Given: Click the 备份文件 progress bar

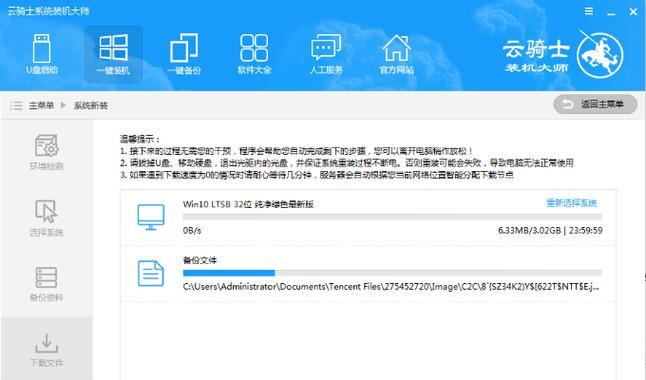Looking at the screenshot, I should point(392,273).
